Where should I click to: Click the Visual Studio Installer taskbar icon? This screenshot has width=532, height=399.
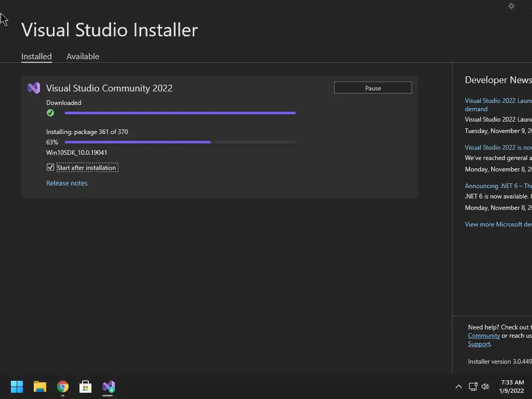[109, 387]
